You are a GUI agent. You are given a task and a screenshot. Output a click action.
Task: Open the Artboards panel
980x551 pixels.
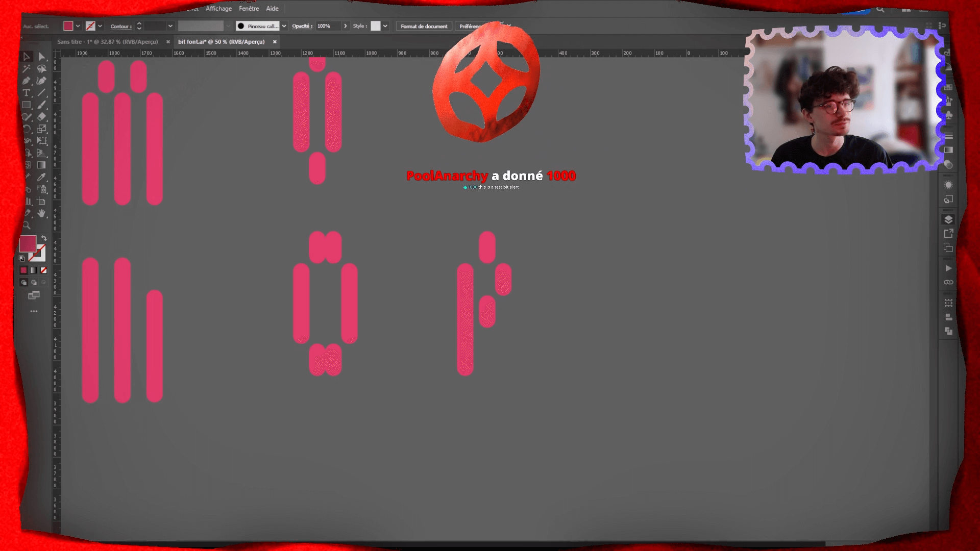click(x=948, y=247)
